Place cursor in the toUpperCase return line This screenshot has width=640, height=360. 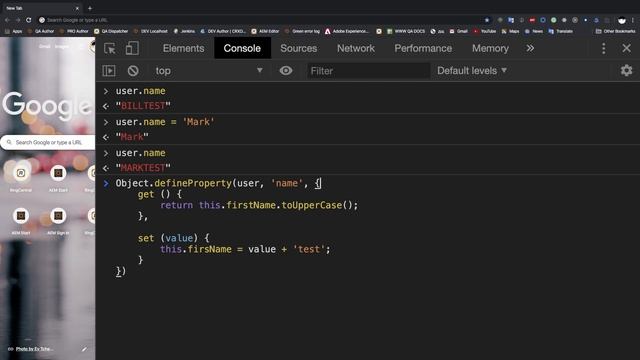tap(259, 205)
